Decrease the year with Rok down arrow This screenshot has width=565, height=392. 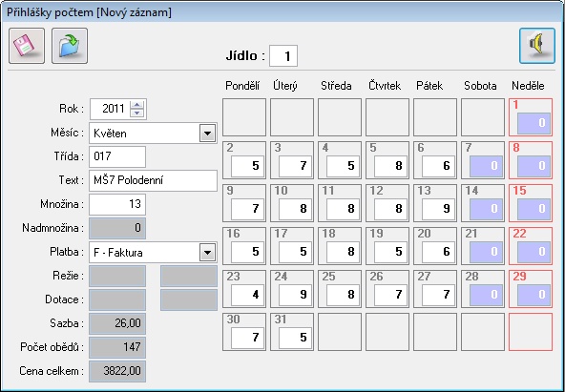point(136,113)
